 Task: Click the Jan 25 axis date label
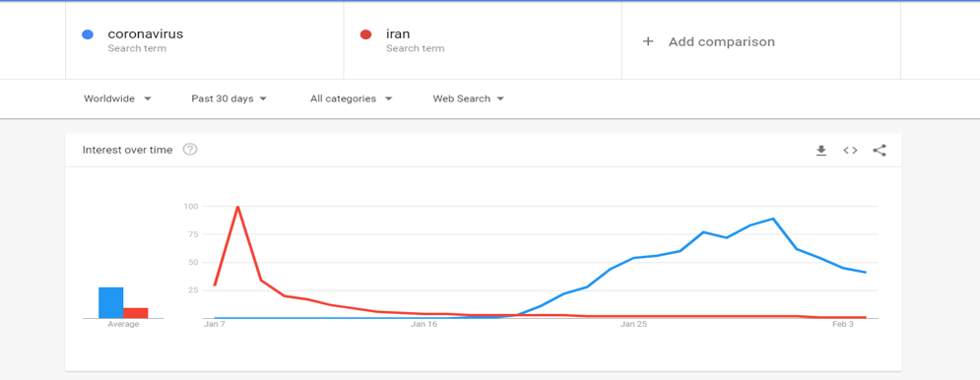point(633,324)
